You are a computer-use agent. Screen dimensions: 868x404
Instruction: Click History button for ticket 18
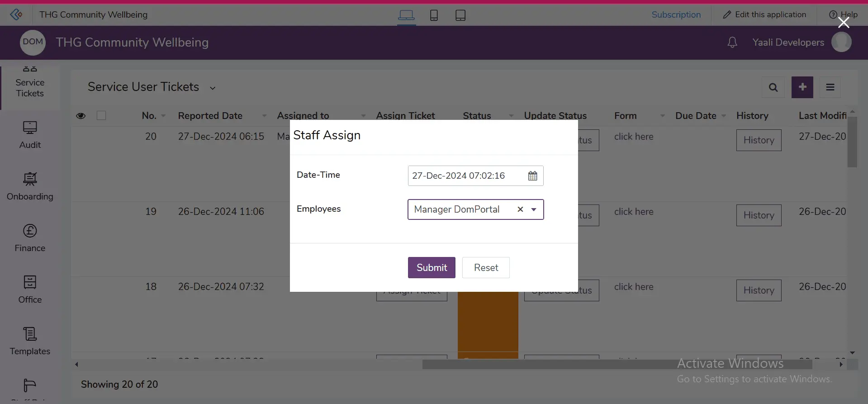click(x=759, y=290)
